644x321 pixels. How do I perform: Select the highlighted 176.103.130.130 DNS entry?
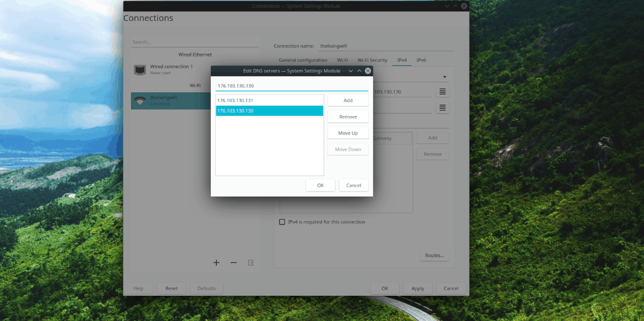[269, 111]
